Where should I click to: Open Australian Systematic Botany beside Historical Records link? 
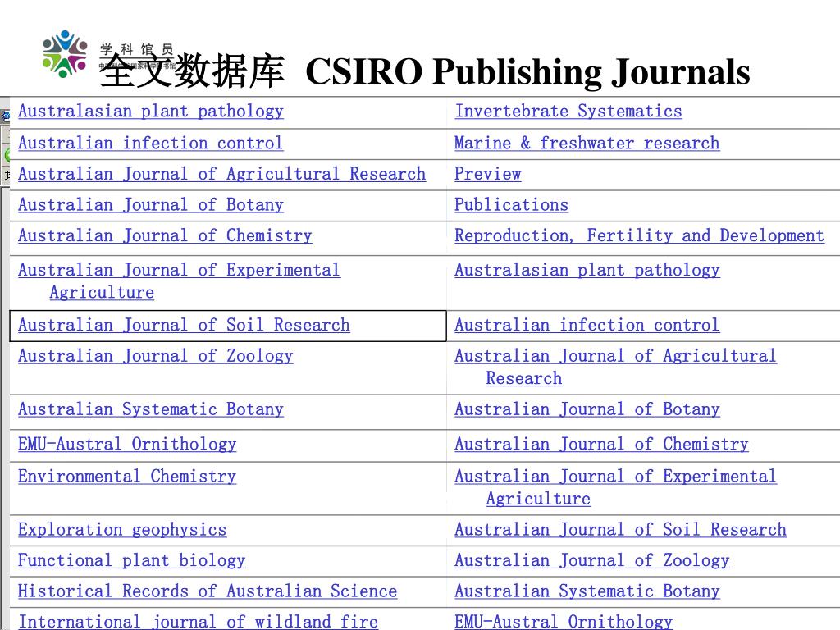coord(587,591)
